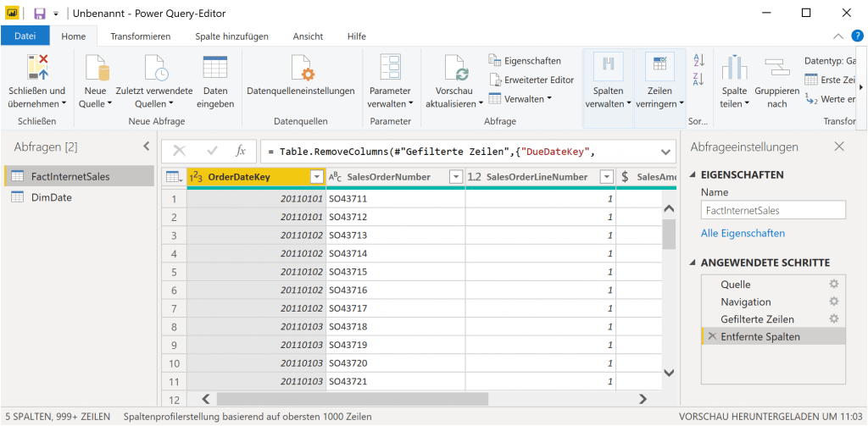Open the table menu icon in grid corner
Viewport: 868px width, 426px height.
(x=175, y=177)
